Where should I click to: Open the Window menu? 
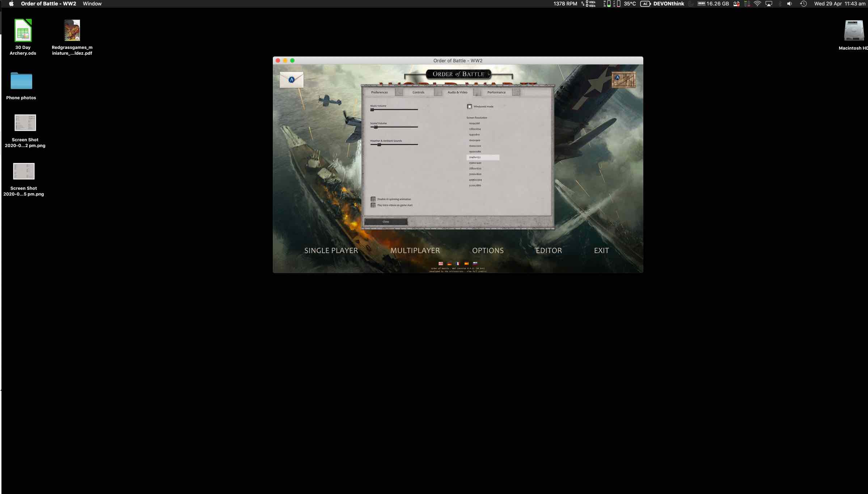(92, 4)
